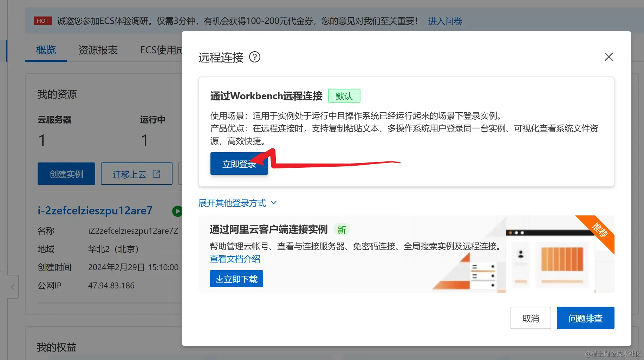644x360 pixels.
Task: Click the 默认 tag next to Workbench
Action: pos(344,96)
